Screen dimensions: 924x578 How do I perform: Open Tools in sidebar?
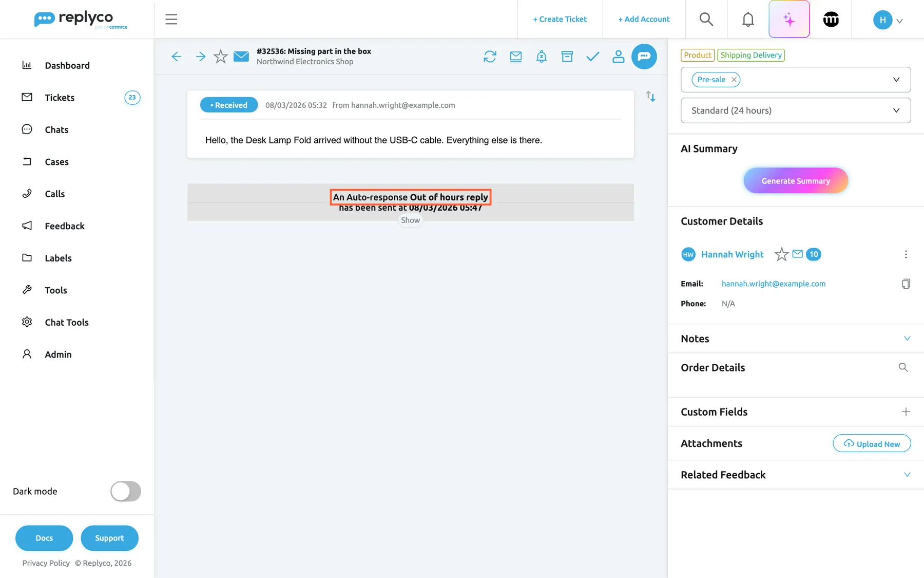[x=56, y=290]
